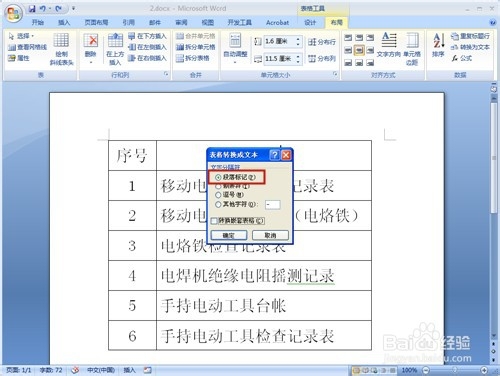Image resolution: width=500 pixels, height=376 pixels.
Task: Click 绘制斜线表头 (draw diagonal header) icon
Action: [61, 49]
